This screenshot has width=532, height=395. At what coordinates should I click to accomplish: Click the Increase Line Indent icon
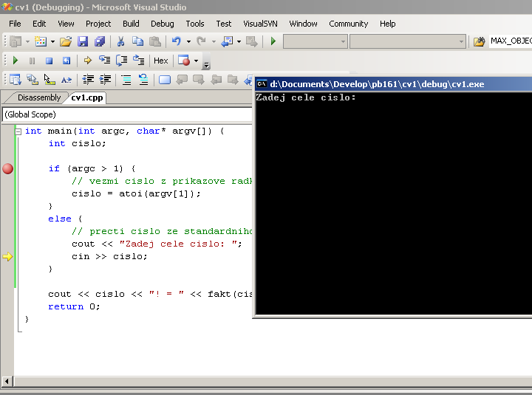(105, 80)
